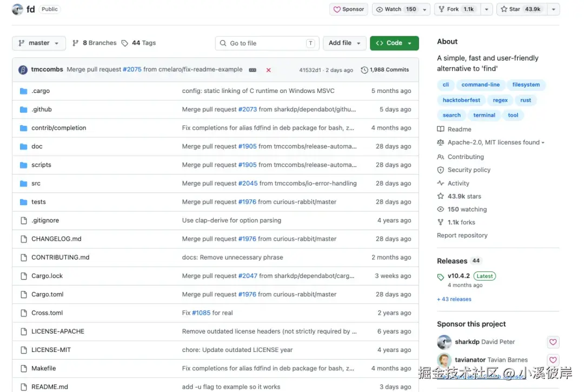The height and width of the screenshot is (392, 584).
Task: Open the Activity link
Action: (453, 183)
